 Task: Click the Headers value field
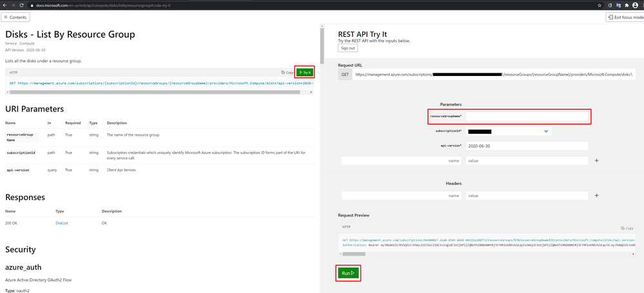[x=527, y=196]
